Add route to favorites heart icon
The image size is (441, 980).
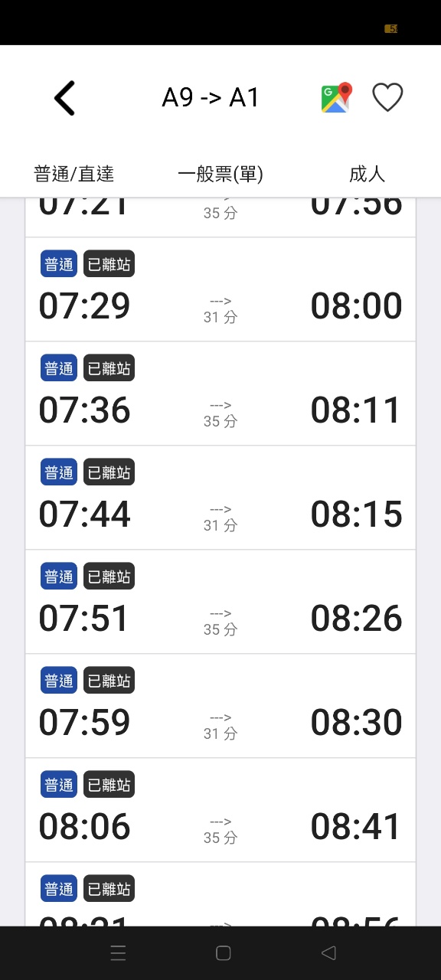click(387, 98)
